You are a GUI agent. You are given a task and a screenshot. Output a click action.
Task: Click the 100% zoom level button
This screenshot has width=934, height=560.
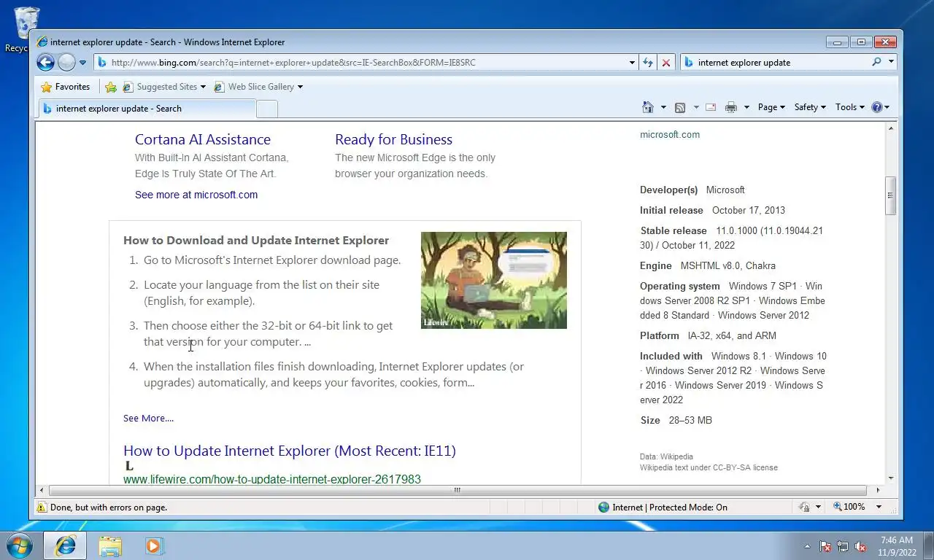(849, 507)
